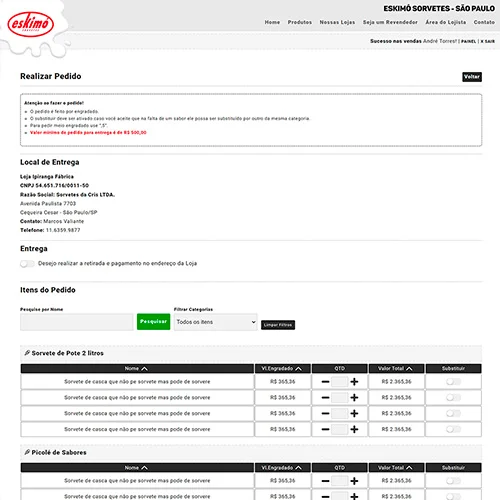Toggle Substituir on first Picolé de Sabores item

tap(453, 481)
